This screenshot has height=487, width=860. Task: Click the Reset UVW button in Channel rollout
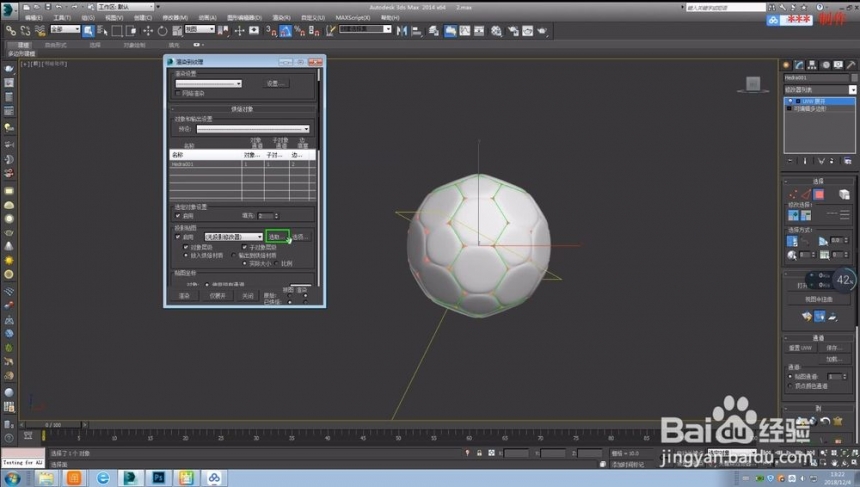(x=800, y=348)
